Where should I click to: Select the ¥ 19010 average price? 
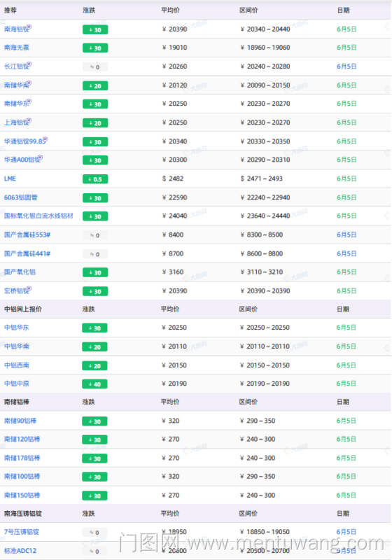point(174,48)
